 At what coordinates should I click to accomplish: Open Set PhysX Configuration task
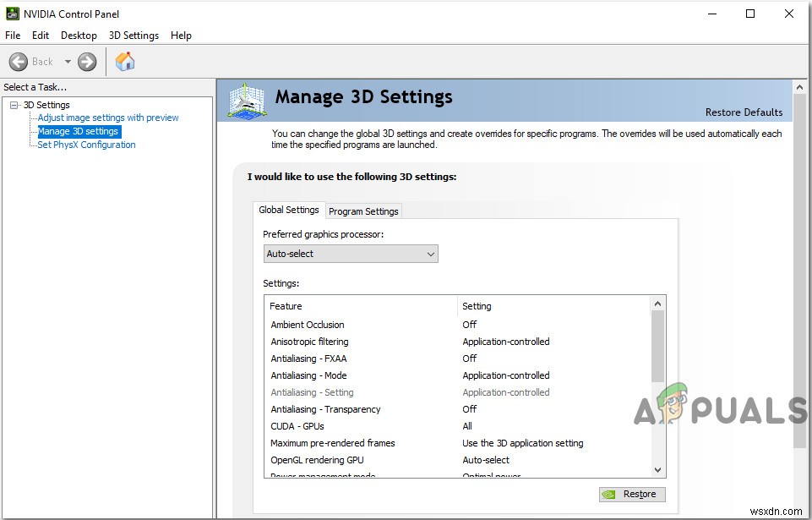pyautogui.click(x=86, y=145)
